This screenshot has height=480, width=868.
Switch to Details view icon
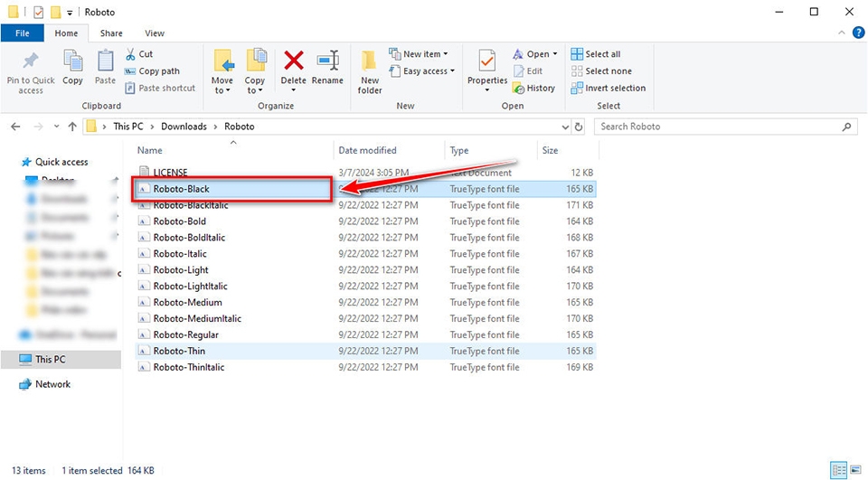tap(839, 470)
